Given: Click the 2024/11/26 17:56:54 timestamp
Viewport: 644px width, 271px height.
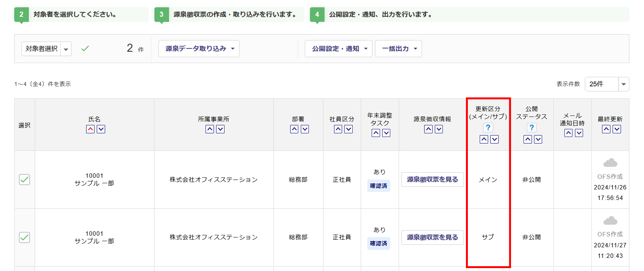Looking at the screenshot, I should (610, 193).
